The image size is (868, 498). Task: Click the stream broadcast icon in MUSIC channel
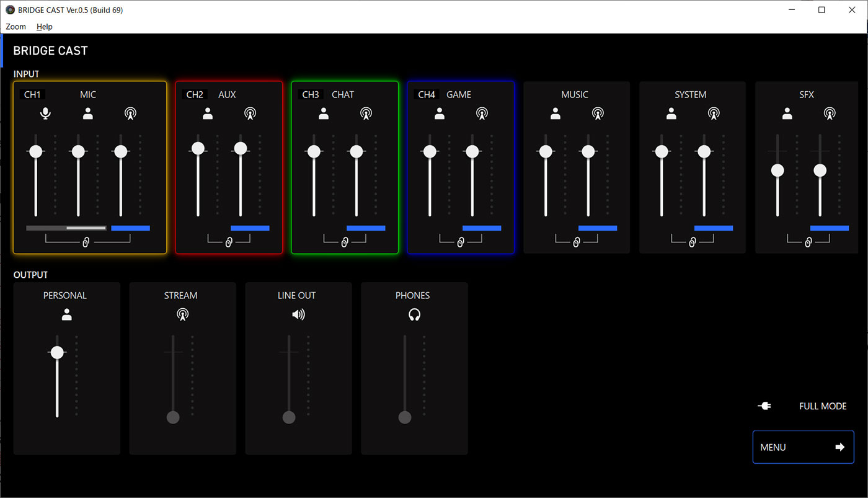[x=598, y=113]
